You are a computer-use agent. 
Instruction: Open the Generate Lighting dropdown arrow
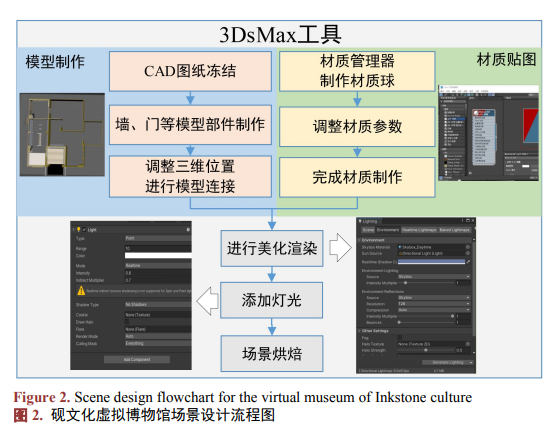tap(471, 362)
